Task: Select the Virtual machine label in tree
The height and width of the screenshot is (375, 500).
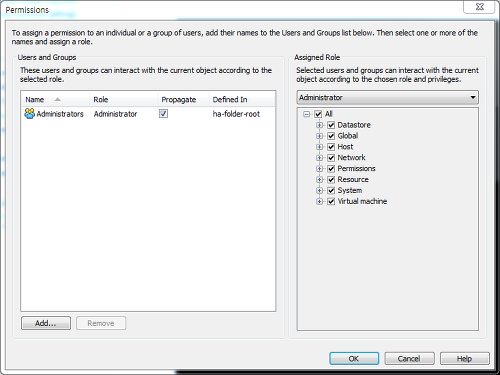Action: point(362,202)
